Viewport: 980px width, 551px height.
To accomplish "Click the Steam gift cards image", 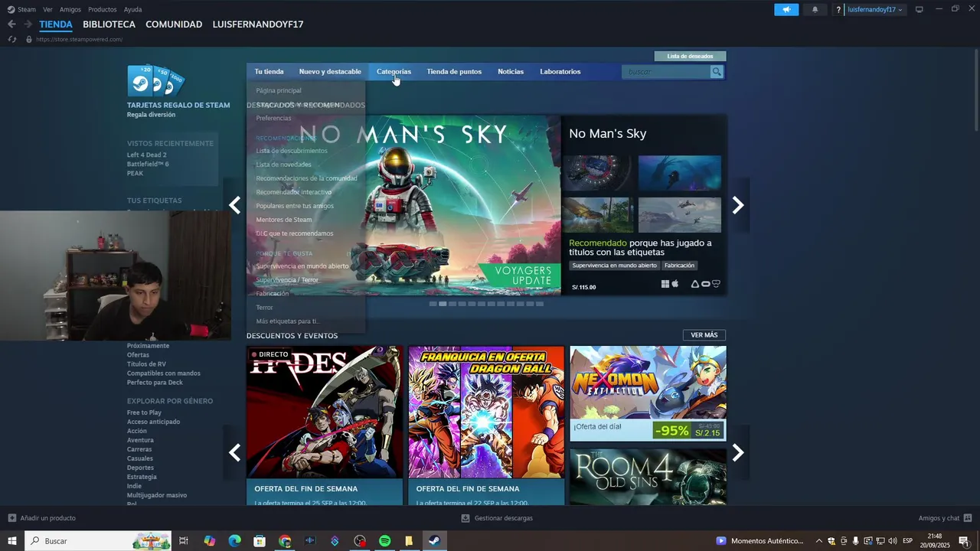I will point(155,80).
